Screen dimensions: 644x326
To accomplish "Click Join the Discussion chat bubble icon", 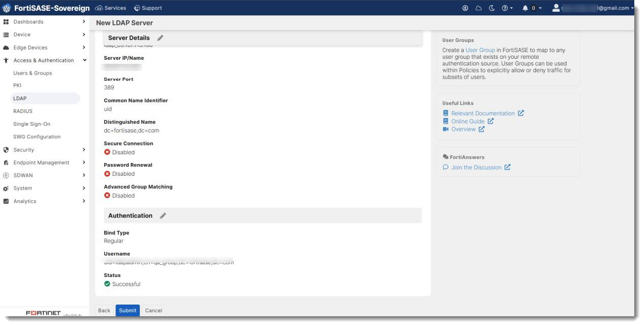I will click(x=445, y=167).
